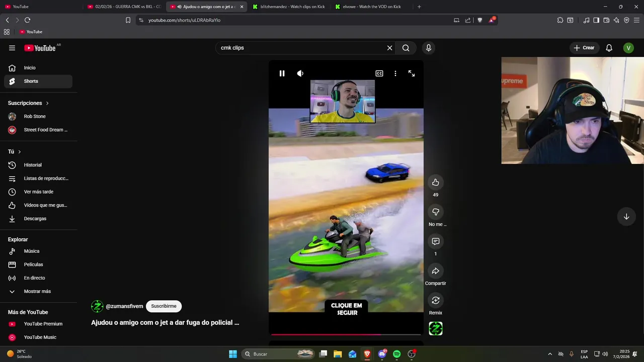Open Historial in the sidebar

(x=38, y=165)
